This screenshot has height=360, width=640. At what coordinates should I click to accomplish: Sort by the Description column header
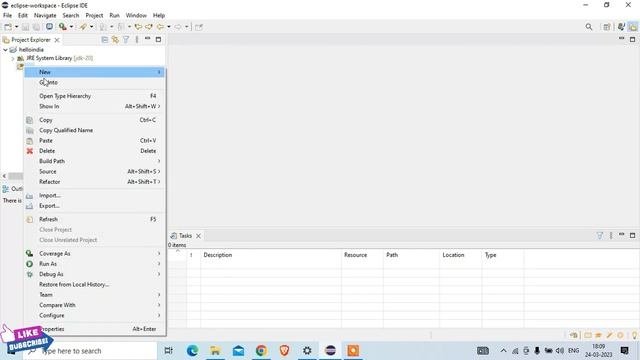(271, 255)
